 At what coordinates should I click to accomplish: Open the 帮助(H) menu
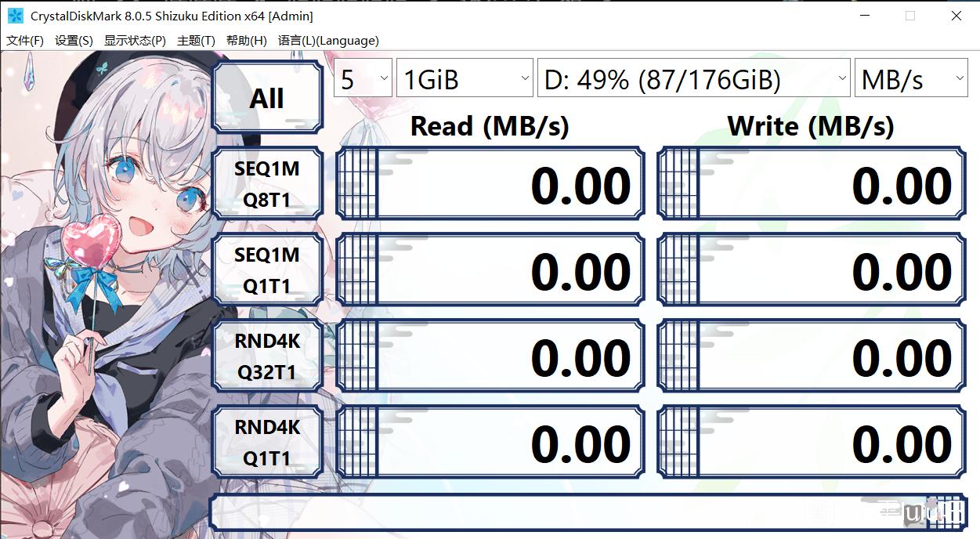[x=246, y=41]
